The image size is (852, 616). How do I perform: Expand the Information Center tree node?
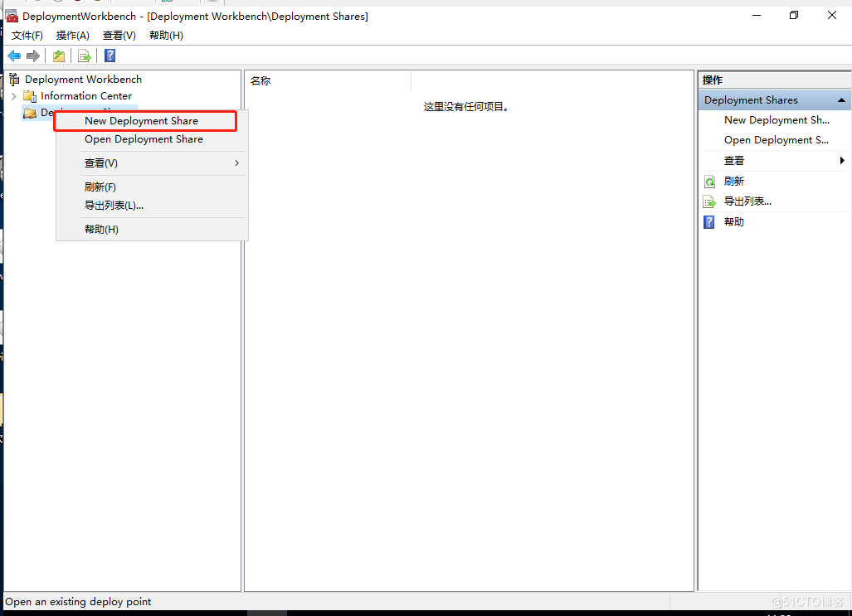click(14, 96)
